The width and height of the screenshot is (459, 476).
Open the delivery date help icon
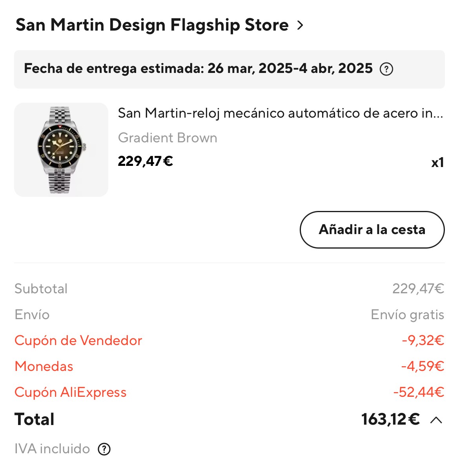(386, 69)
